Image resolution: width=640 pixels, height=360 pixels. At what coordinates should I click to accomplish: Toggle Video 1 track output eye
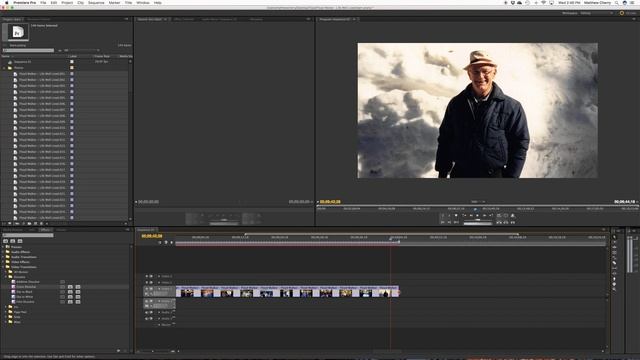[147, 289]
